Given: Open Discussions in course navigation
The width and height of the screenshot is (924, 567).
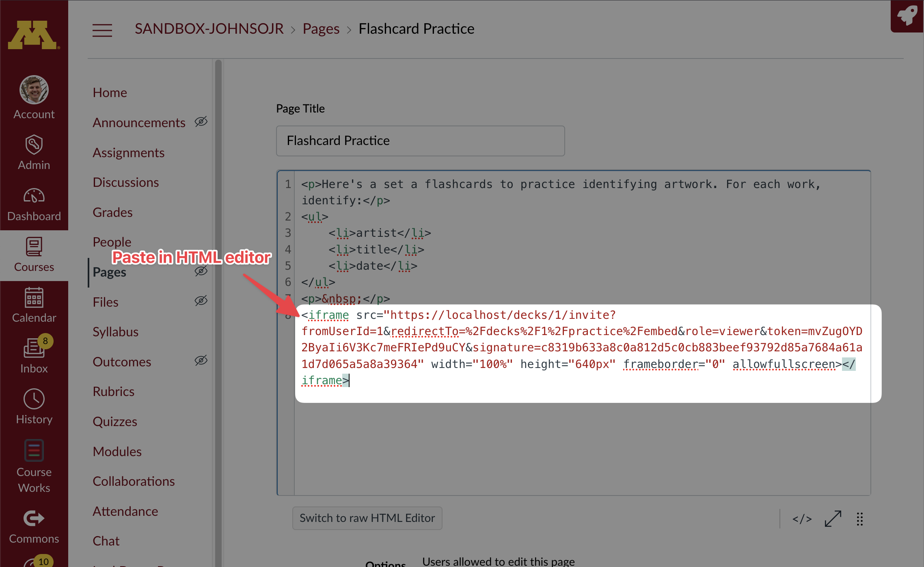Looking at the screenshot, I should click(125, 182).
